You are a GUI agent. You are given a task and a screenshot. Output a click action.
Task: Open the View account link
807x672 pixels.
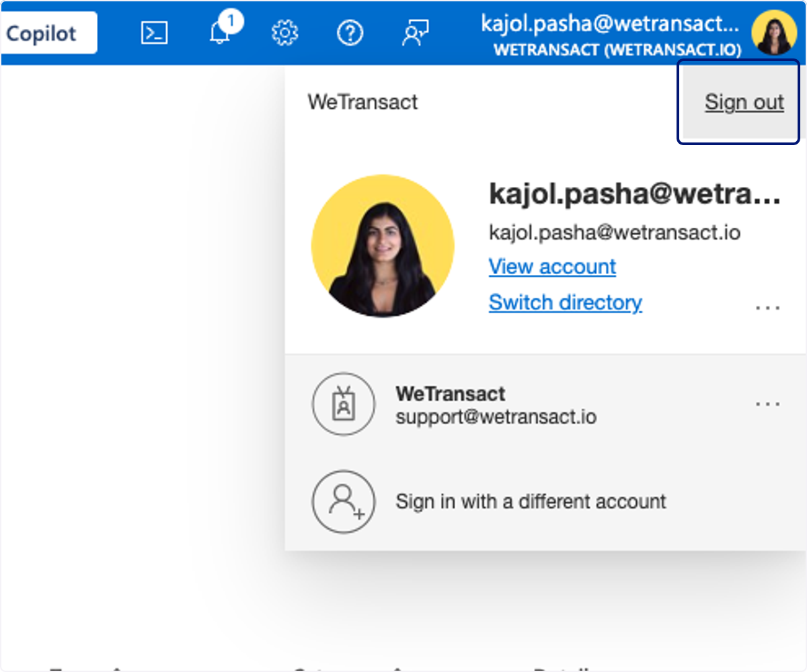tap(552, 267)
